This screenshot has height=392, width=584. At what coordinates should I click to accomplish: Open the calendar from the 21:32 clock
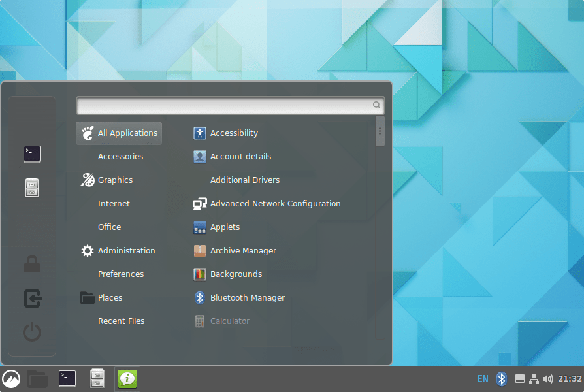(570, 379)
